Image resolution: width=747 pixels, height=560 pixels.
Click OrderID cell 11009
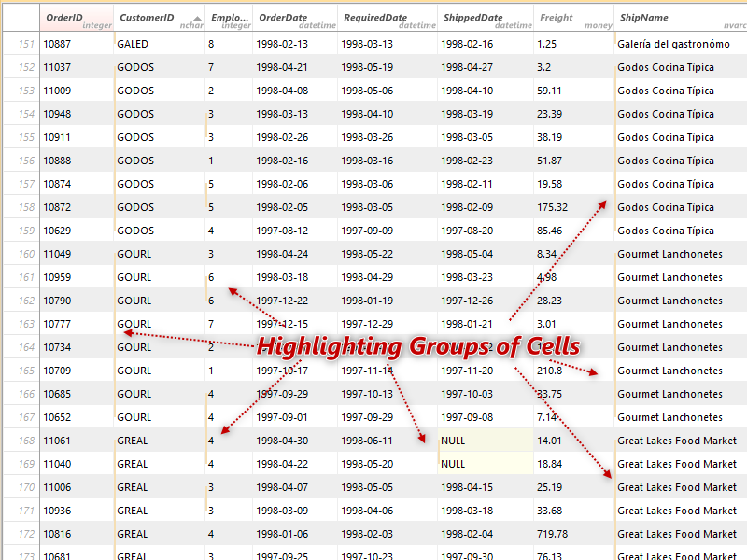(77, 91)
